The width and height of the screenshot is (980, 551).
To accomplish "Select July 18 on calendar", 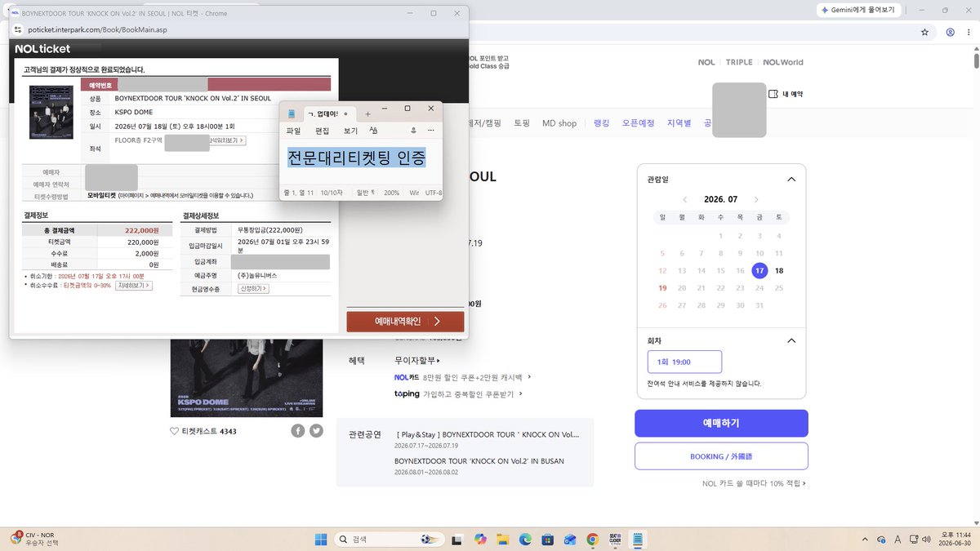I will [x=779, y=270].
